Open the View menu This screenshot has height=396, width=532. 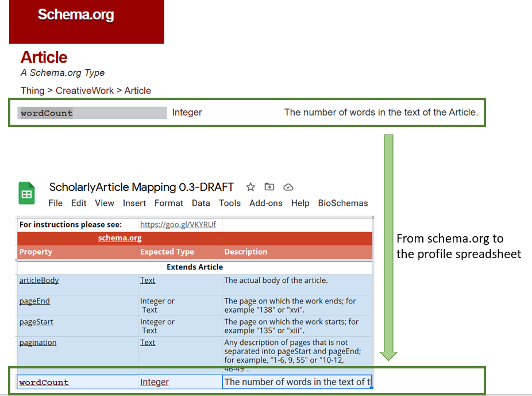pyautogui.click(x=104, y=203)
